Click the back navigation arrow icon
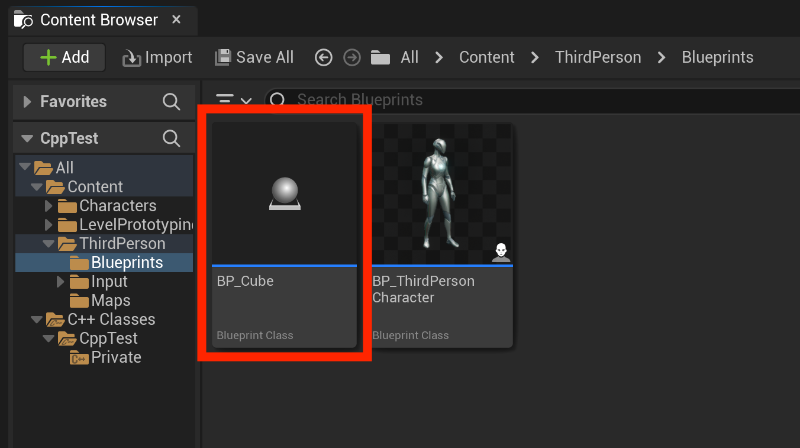The image size is (800, 448). pyautogui.click(x=323, y=58)
